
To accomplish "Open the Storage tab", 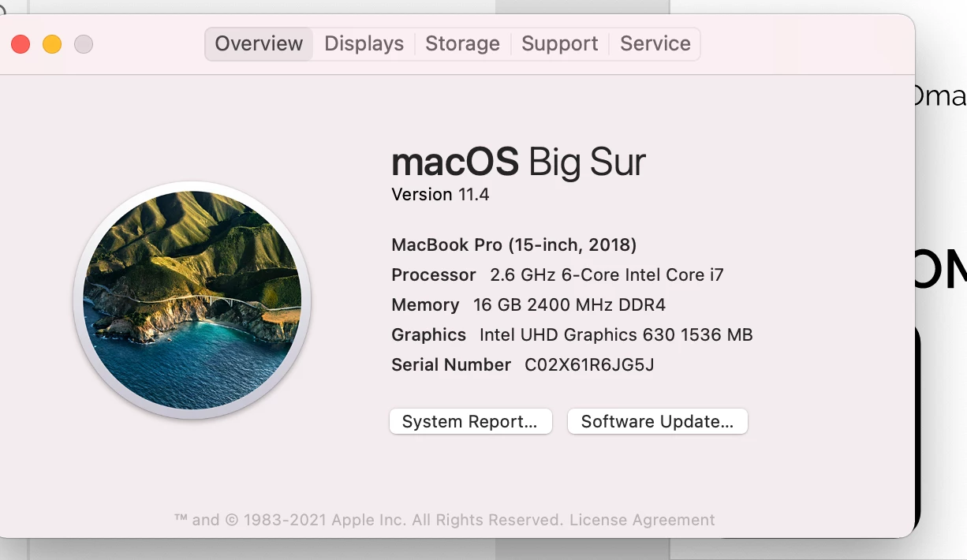I will 462,43.
